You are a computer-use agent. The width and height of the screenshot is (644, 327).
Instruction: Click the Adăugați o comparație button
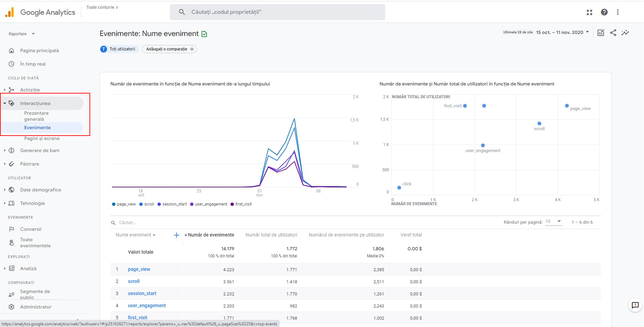tap(169, 49)
